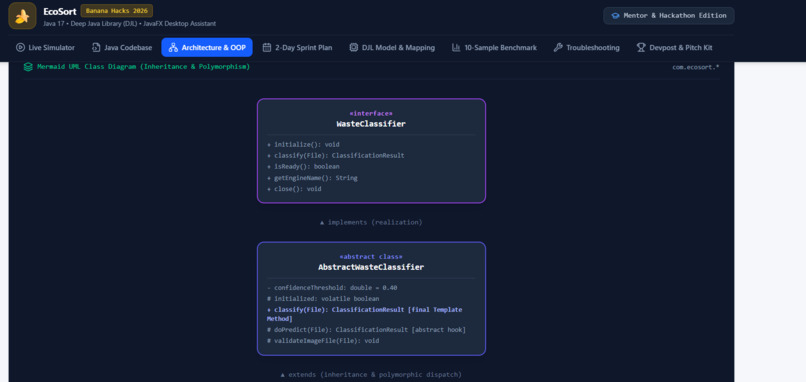Click the isReady(): boolean method line
This screenshot has width=806, height=382.
[x=303, y=167]
